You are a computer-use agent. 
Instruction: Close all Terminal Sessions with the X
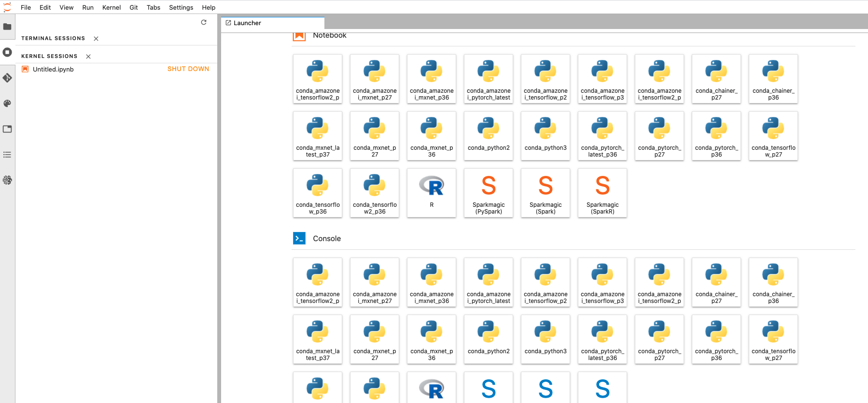pos(96,39)
